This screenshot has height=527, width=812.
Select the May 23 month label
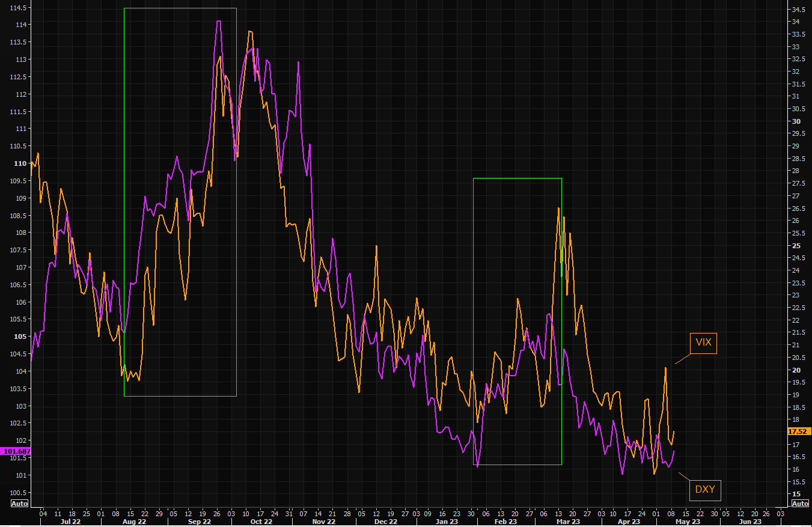[x=688, y=522]
